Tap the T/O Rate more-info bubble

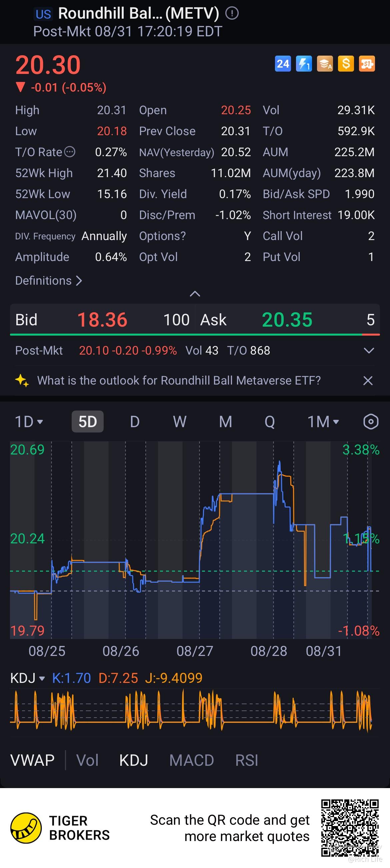click(x=70, y=152)
